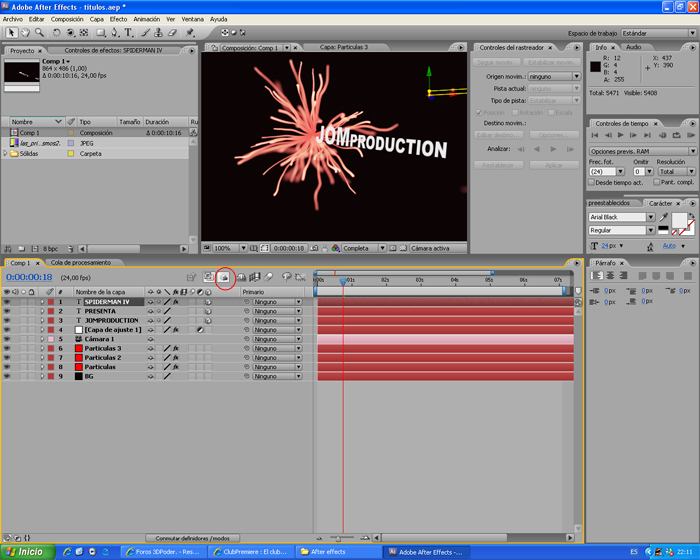Toggle 3D switch on JOMPRODUCTION layer
The height and width of the screenshot is (560, 700).
208,321
